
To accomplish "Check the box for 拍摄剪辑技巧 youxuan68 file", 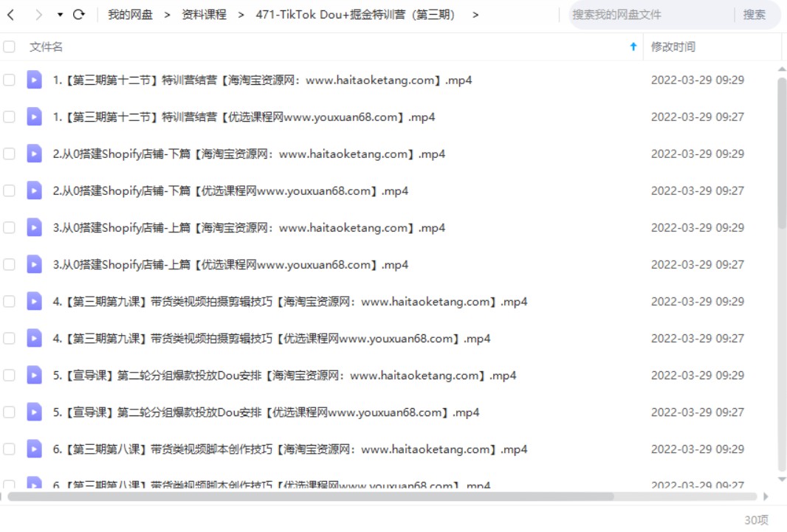I will [x=9, y=338].
